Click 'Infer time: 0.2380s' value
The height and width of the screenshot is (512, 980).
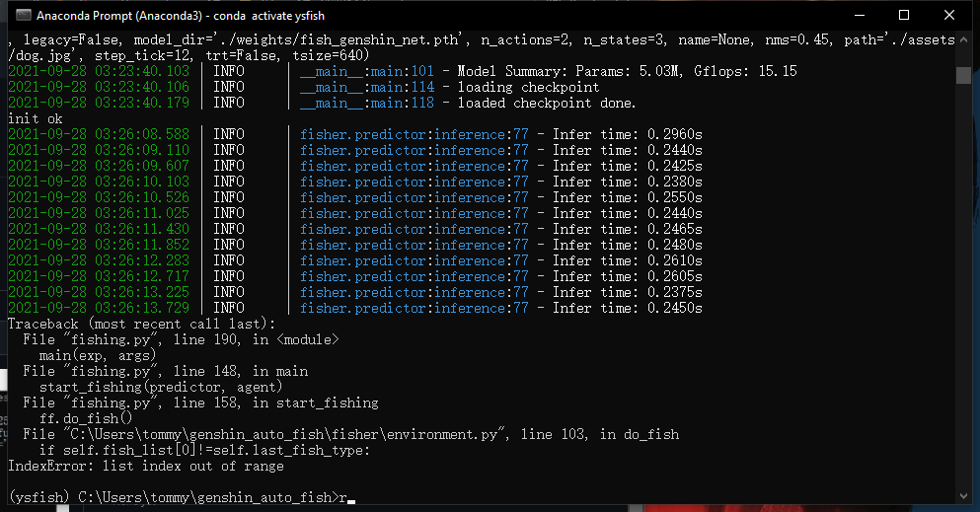pyautogui.click(x=627, y=182)
